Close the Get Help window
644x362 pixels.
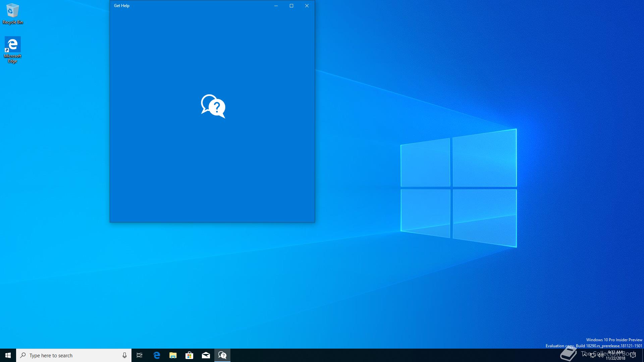307,6
